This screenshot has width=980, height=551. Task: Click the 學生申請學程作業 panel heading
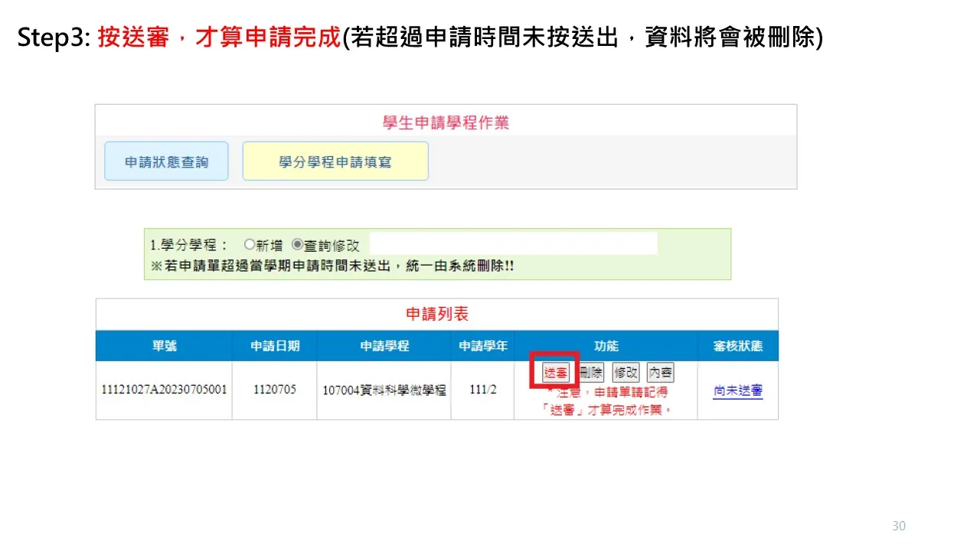click(x=446, y=122)
